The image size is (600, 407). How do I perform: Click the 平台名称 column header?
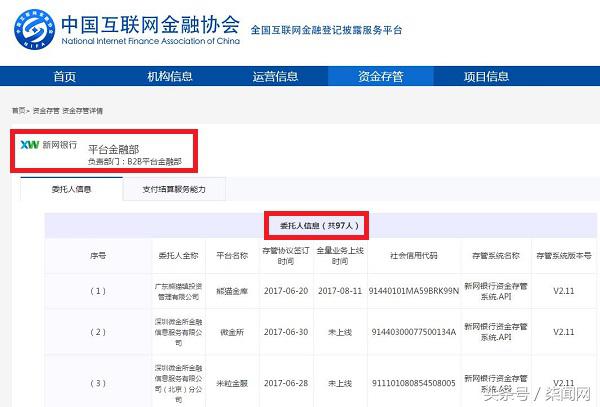point(232,256)
